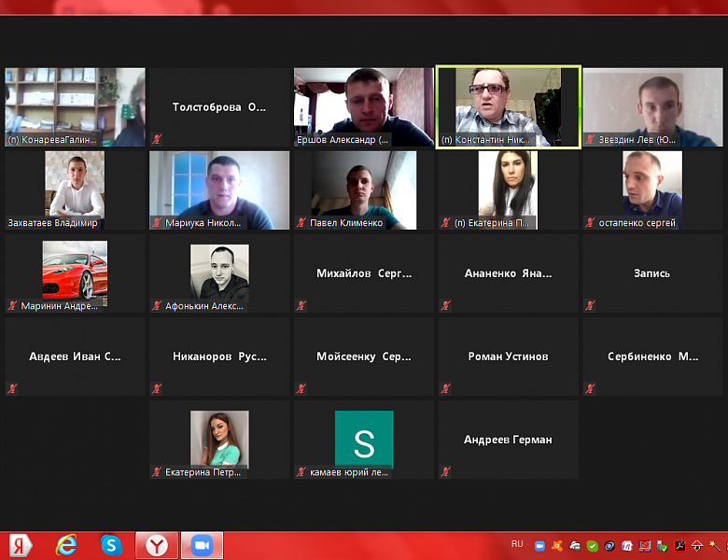
Task: Click the label 'Захватаев Владимир'
Action: (x=52, y=223)
